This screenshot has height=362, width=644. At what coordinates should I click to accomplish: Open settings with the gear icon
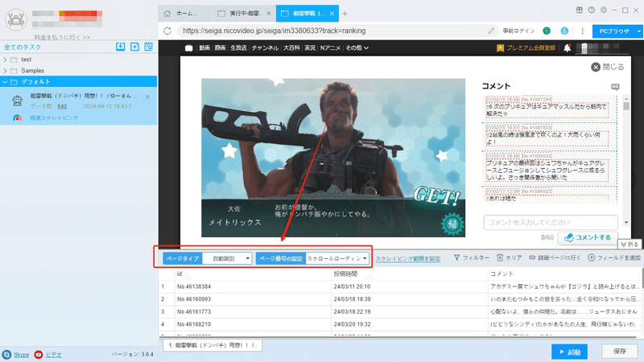tap(603, 10)
